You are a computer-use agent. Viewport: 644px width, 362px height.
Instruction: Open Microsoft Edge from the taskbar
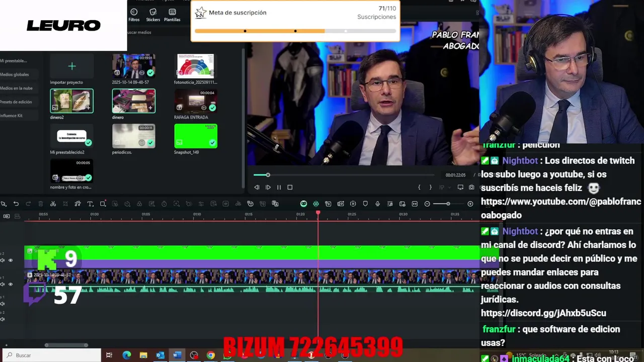tap(126, 355)
